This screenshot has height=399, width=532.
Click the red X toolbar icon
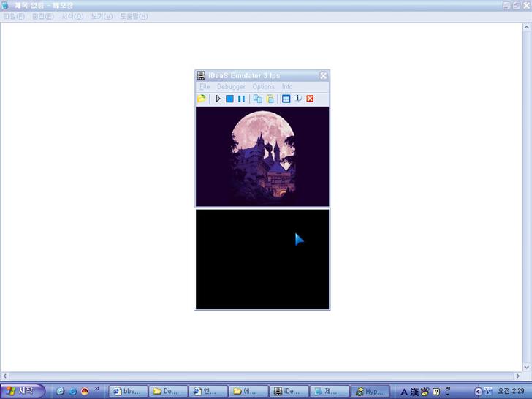(310, 99)
